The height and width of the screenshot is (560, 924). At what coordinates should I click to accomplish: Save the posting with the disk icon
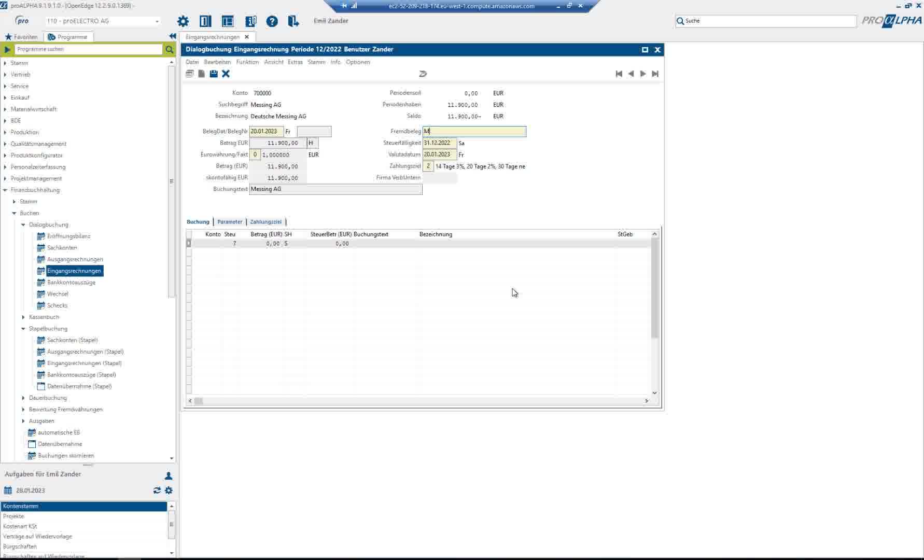[x=214, y=74]
